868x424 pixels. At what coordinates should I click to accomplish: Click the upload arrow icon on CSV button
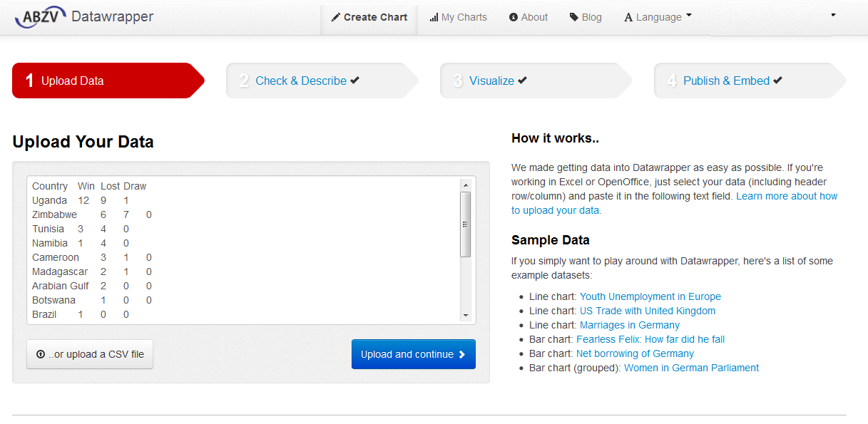[x=41, y=354]
